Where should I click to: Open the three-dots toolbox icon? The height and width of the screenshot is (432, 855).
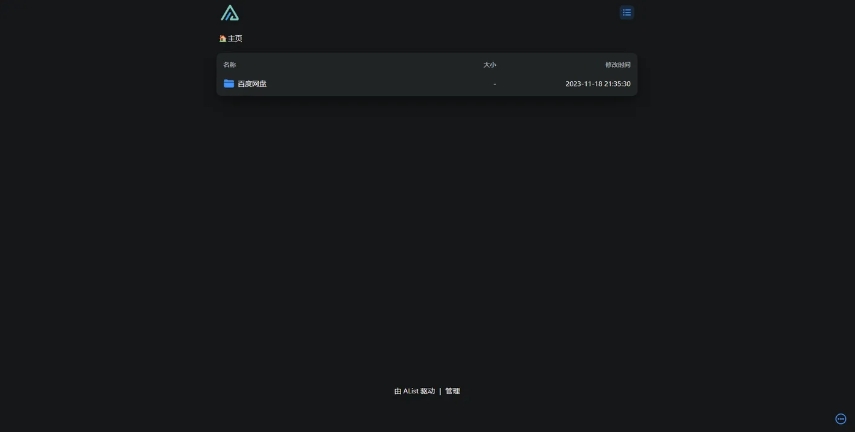point(841,419)
